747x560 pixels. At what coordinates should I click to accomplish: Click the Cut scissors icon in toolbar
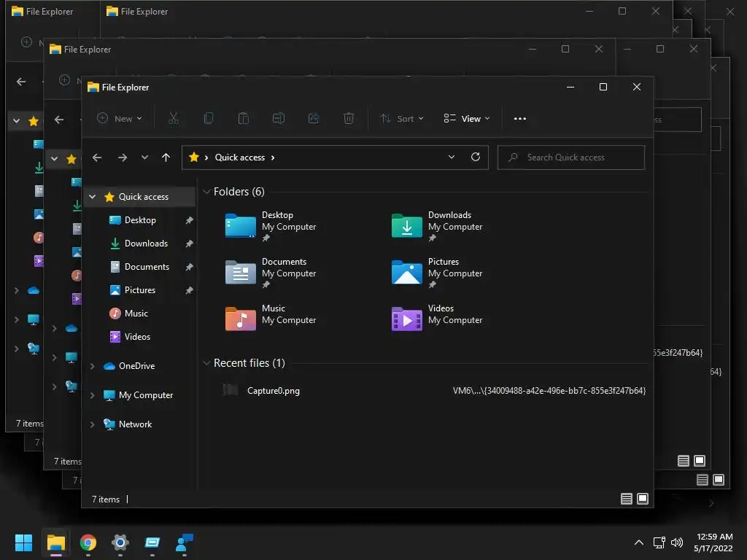[x=174, y=118]
